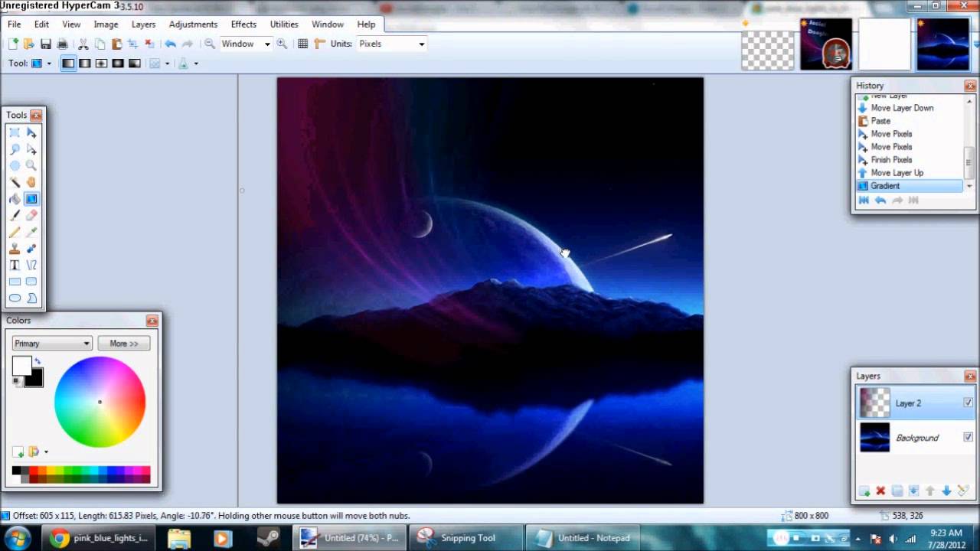Image resolution: width=980 pixels, height=551 pixels.
Task: Uncheck Background layer visibility checkbox
Action: pos(968,437)
